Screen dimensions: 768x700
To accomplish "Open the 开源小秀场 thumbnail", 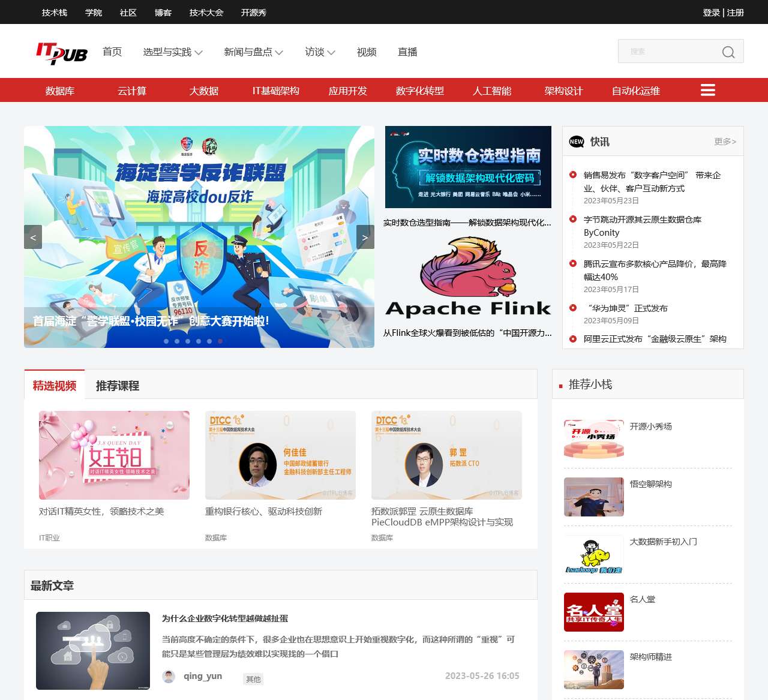I will (594, 439).
